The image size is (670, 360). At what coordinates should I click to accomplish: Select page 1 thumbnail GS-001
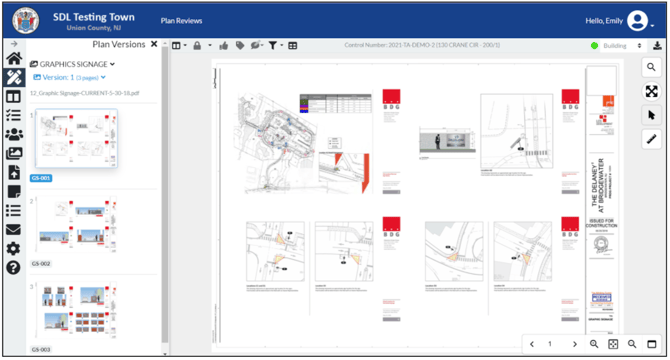76,139
